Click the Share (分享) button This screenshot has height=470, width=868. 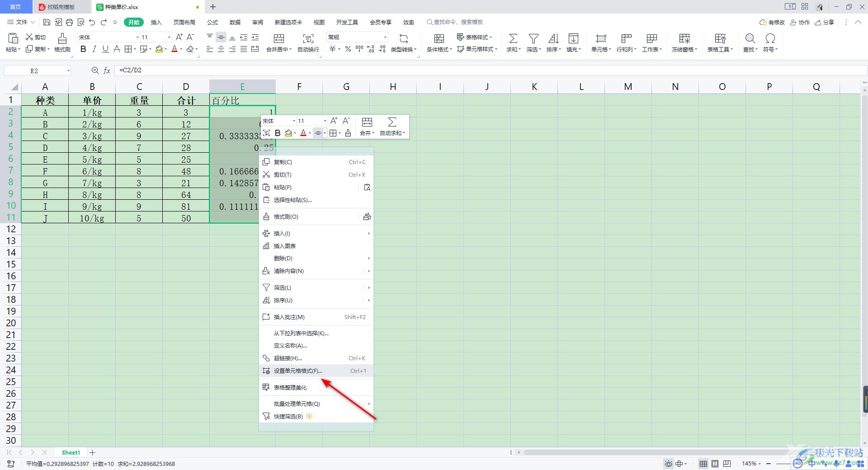pos(824,22)
